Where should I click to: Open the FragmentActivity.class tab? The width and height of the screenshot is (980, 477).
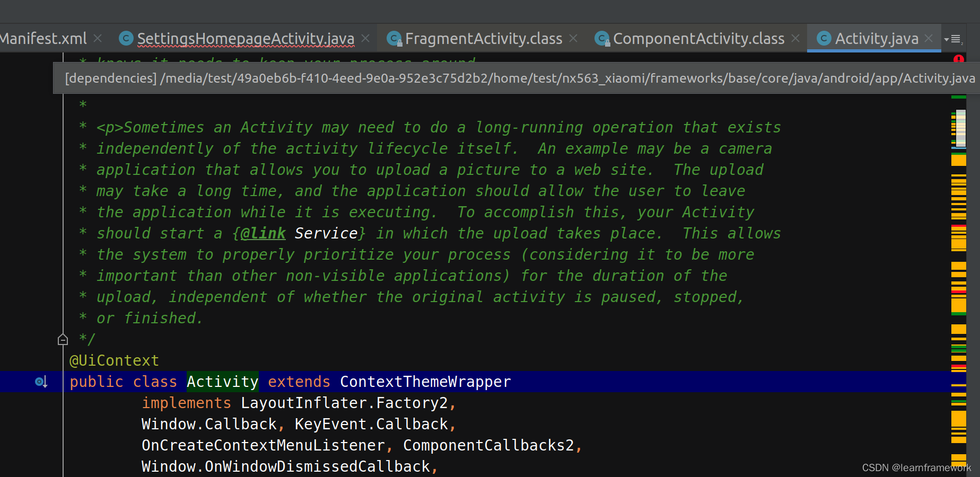click(484, 39)
